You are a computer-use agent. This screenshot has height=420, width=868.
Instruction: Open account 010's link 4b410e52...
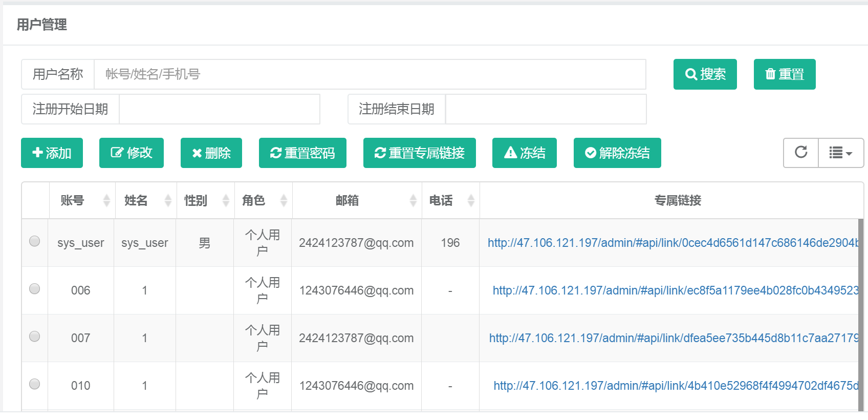pos(676,386)
